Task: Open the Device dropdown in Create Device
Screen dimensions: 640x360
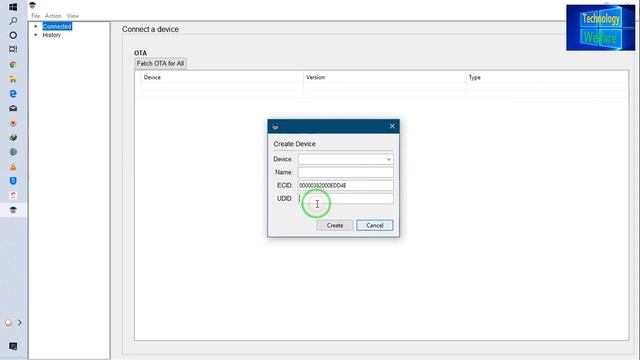Action: [346, 159]
